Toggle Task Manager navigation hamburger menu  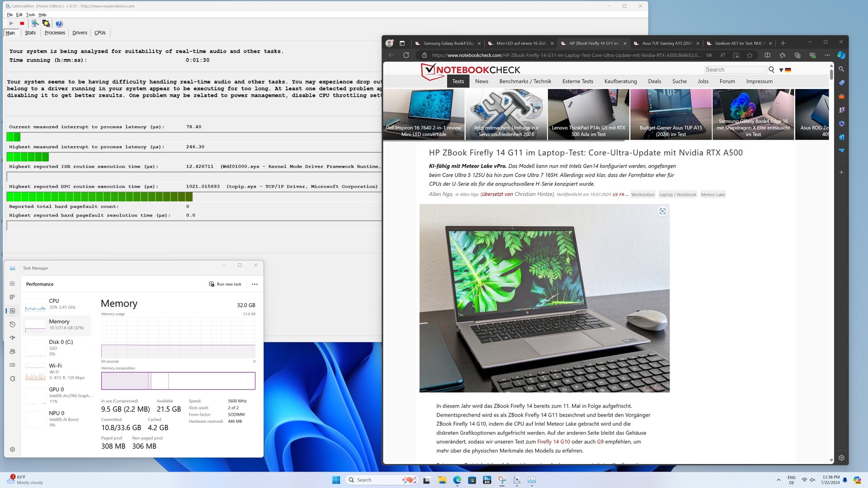12,284
